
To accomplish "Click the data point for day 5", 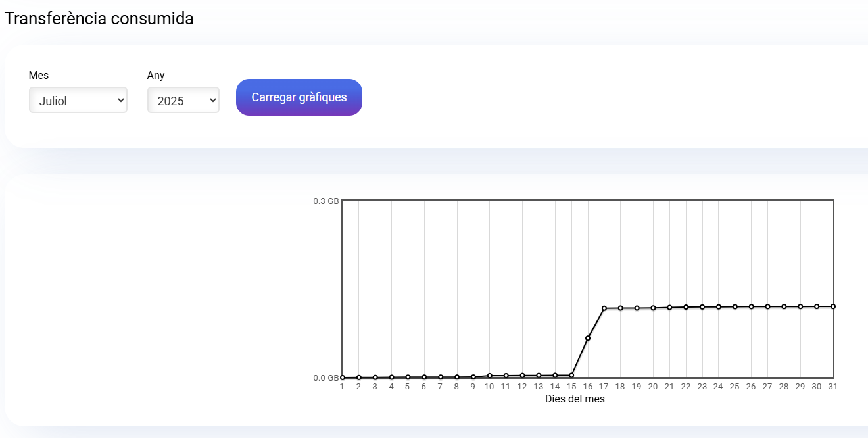I will click(408, 377).
